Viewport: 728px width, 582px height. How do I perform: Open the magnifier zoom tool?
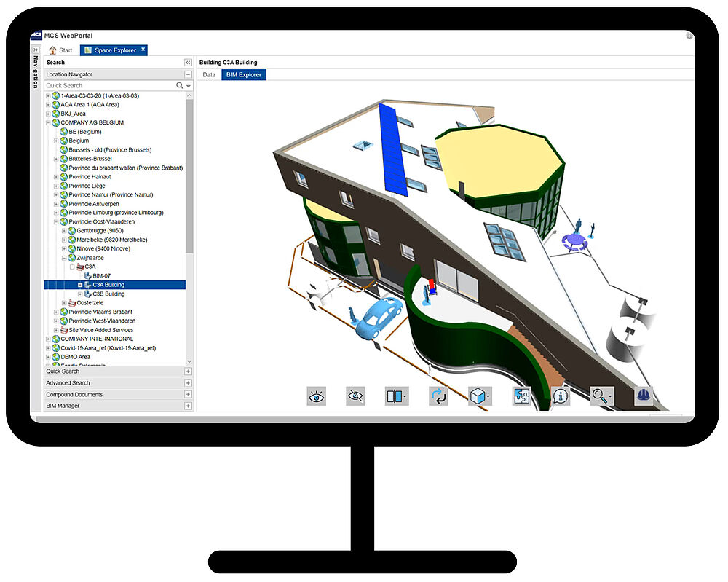pyautogui.click(x=601, y=396)
